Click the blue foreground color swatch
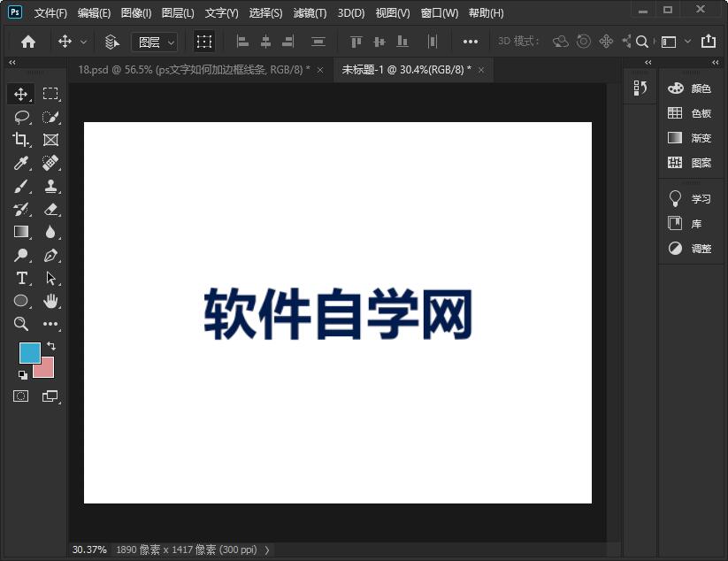 (x=30, y=353)
